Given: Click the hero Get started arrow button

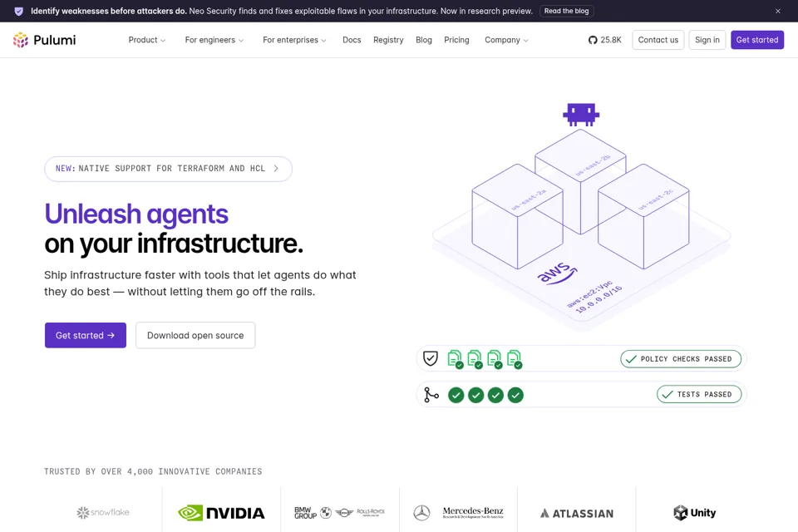Looking at the screenshot, I should [86, 335].
